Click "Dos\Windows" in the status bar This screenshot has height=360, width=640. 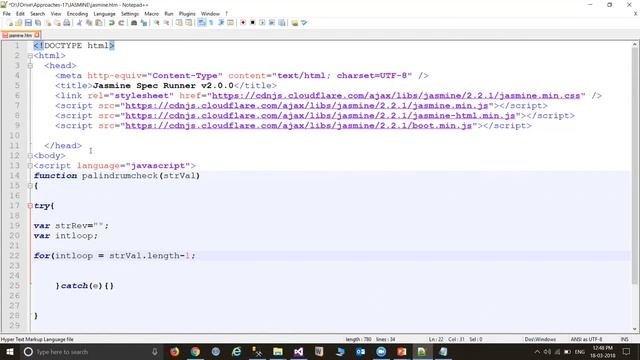[x=540, y=339]
